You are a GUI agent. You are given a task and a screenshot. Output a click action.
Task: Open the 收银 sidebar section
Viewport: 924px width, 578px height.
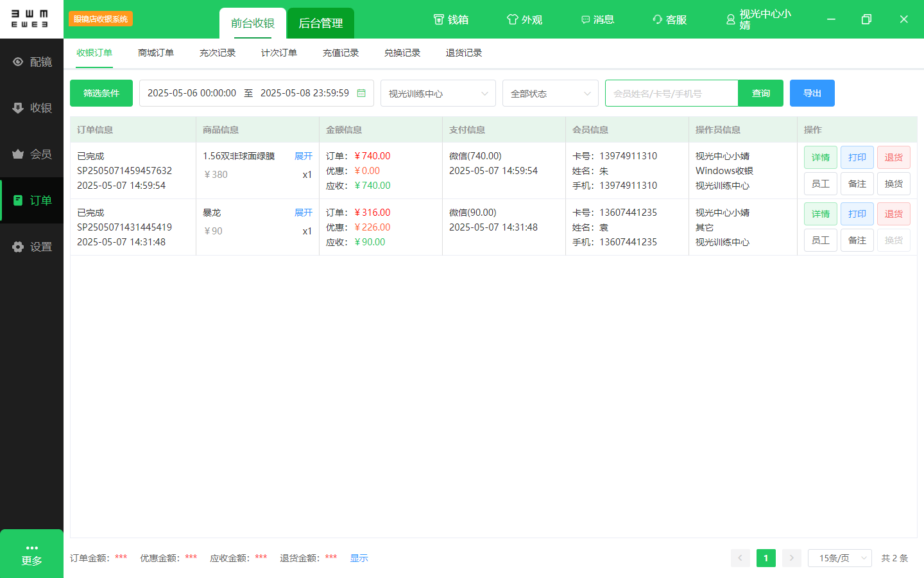[x=31, y=108]
